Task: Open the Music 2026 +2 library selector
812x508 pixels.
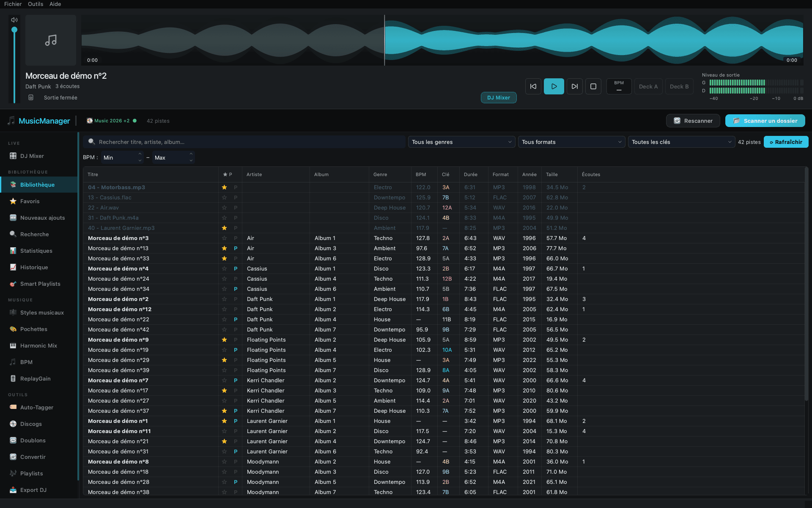Action: click(x=112, y=121)
